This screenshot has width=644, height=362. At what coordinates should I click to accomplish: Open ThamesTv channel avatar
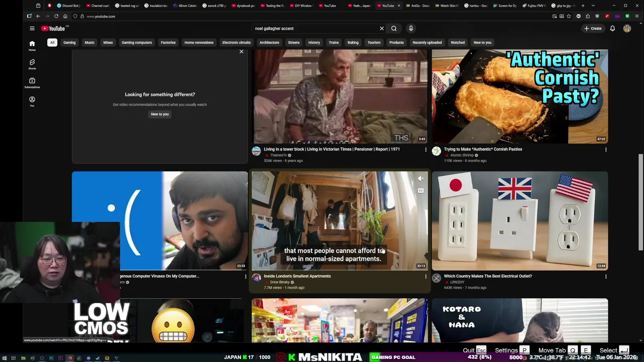(x=256, y=151)
